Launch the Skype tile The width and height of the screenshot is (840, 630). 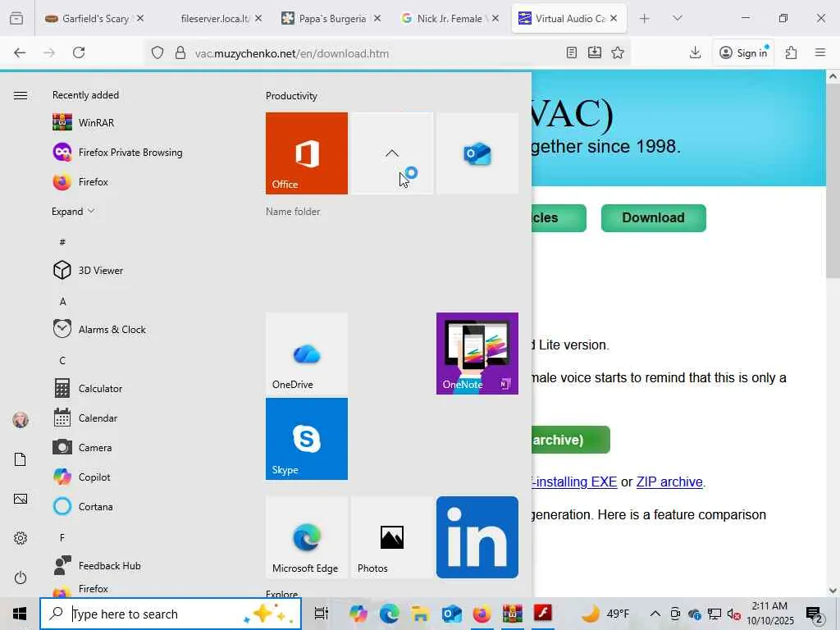click(307, 439)
